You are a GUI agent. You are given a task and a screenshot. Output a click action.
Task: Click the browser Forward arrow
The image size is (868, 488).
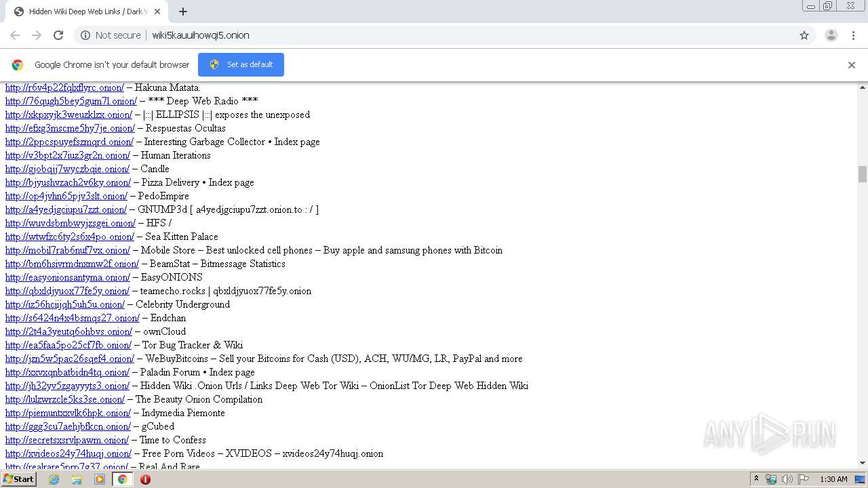37,35
